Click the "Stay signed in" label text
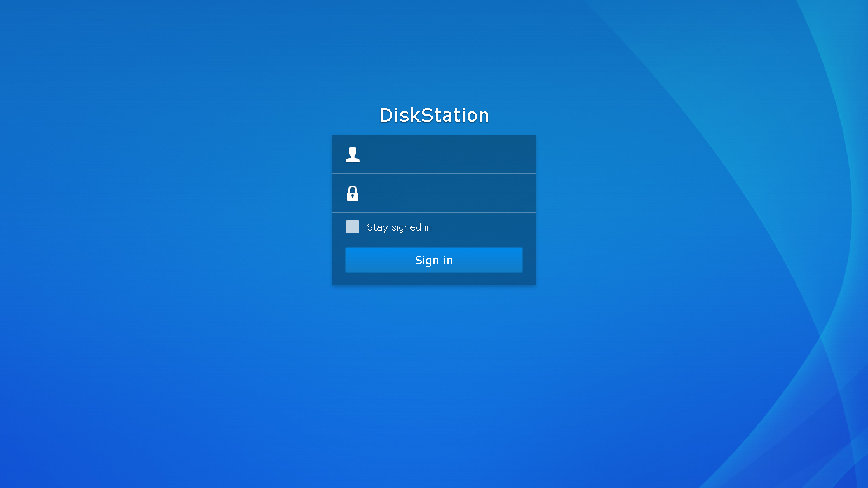Viewport: 868px width, 488px height. pos(399,227)
